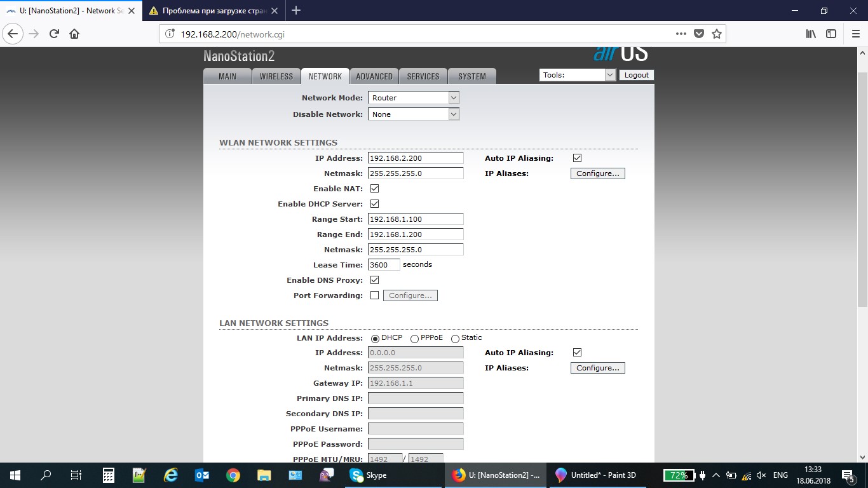Open Pidgin messenger from the taskbar

click(x=327, y=475)
